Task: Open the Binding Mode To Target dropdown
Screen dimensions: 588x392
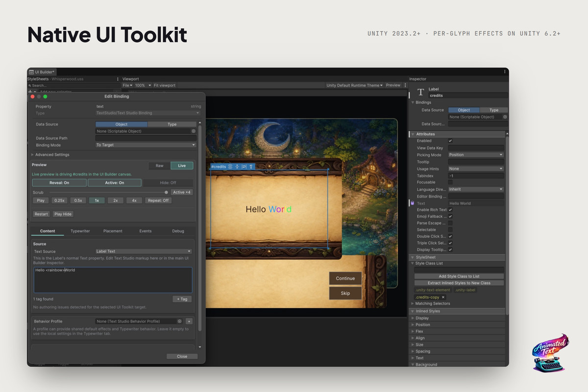Action: point(146,145)
